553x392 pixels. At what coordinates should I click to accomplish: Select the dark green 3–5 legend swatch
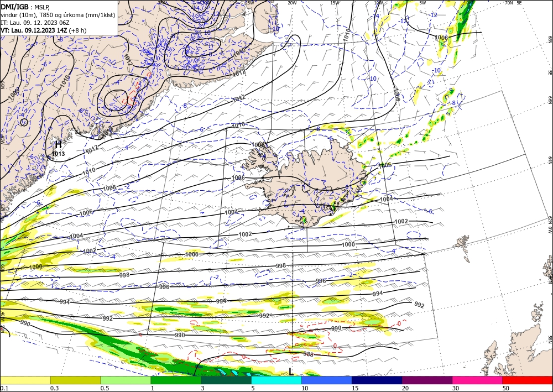tap(226, 380)
